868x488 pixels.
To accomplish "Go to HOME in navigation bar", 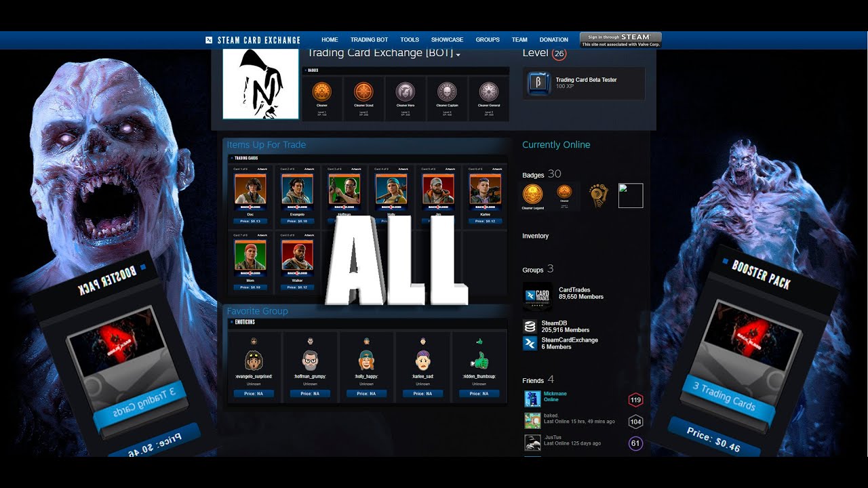I will click(x=330, y=40).
